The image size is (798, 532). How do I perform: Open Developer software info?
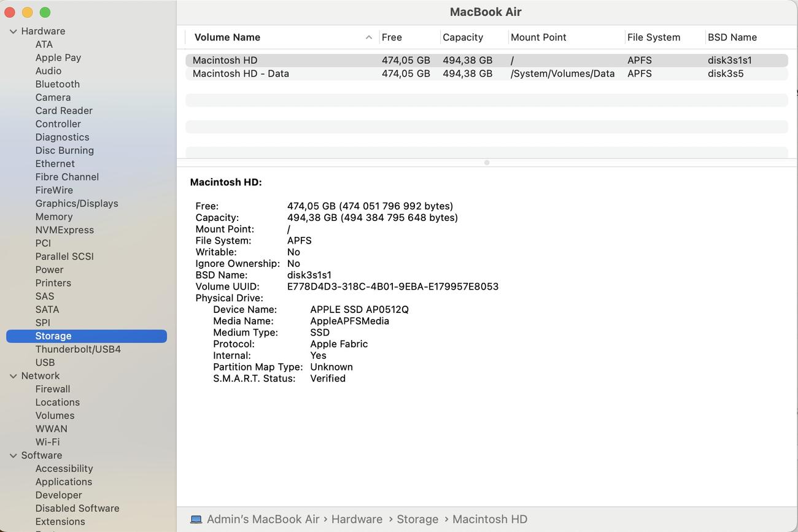click(58, 495)
